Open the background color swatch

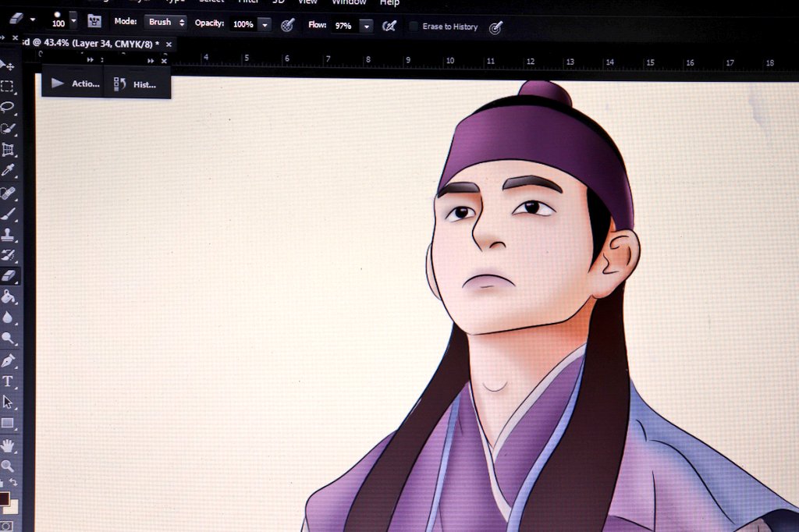click(x=14, y=507)
